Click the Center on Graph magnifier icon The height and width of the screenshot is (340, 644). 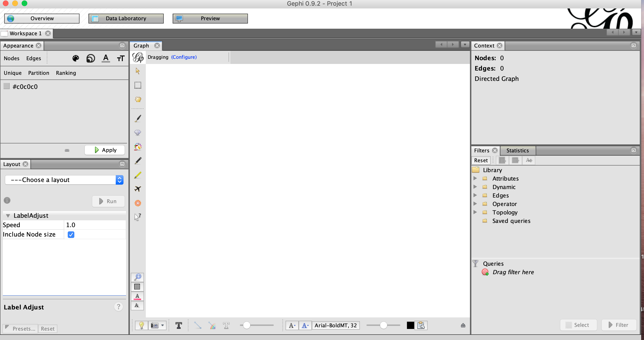pyautogui.click(x=138, y=277)
